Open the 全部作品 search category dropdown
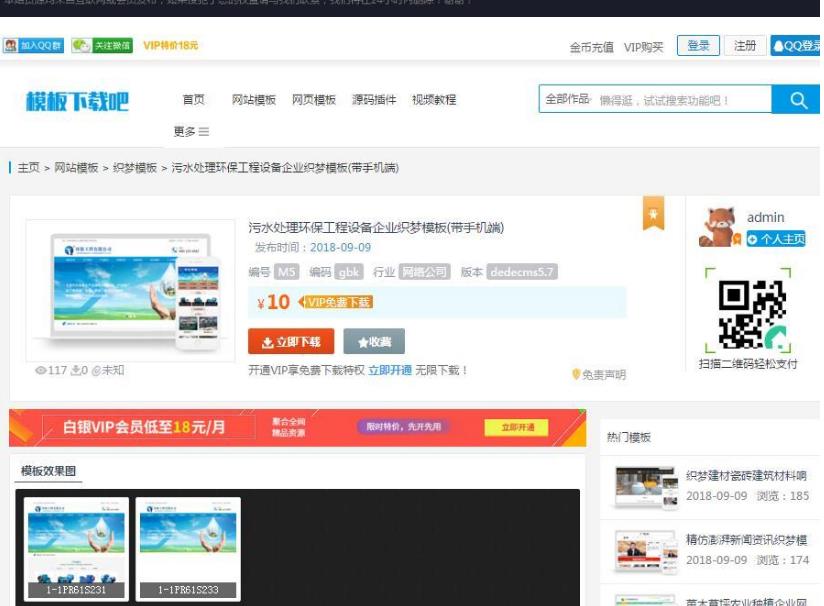Viewport: 824px width, 606px height. [x=568, y=99]
